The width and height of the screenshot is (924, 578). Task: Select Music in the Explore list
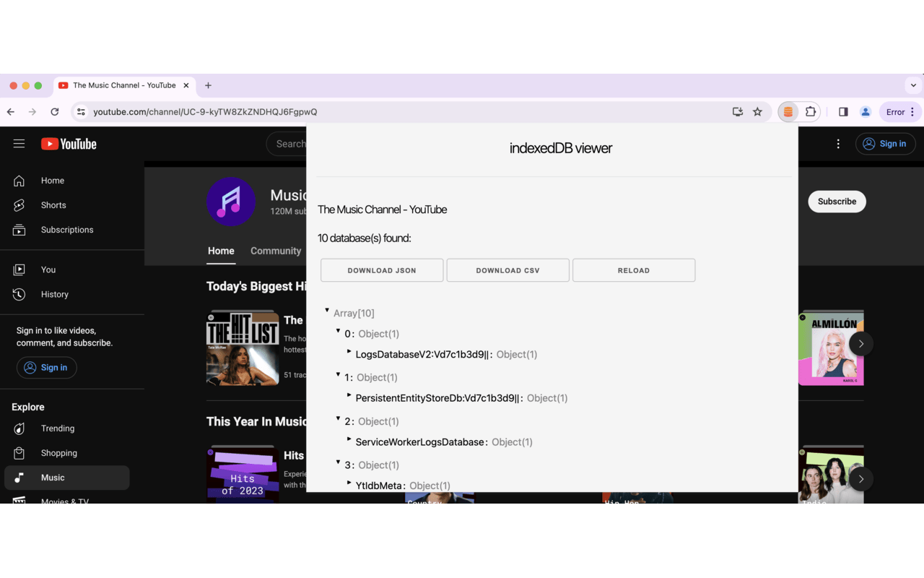[x=66, y=478]
